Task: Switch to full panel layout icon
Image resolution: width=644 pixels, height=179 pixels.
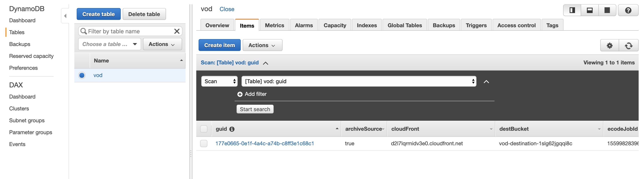Action: tap(607, 10)
